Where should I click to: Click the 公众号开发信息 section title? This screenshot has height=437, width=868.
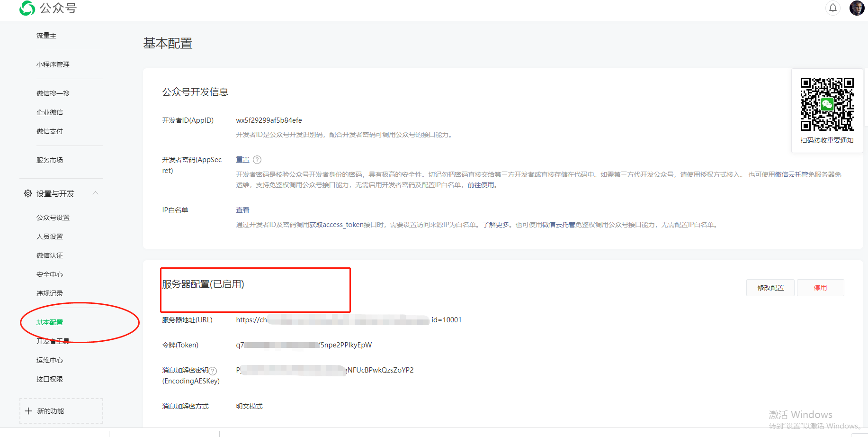pos(196,92)
